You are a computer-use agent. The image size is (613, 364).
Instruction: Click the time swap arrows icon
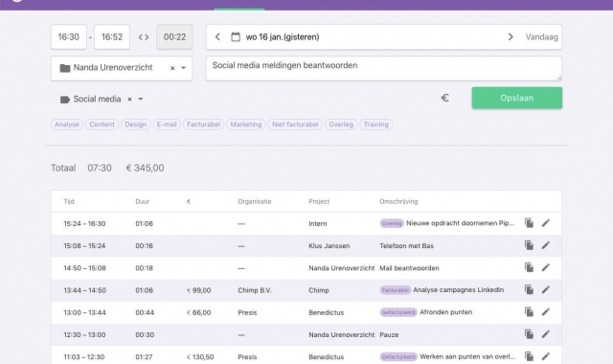coord(144,37)
